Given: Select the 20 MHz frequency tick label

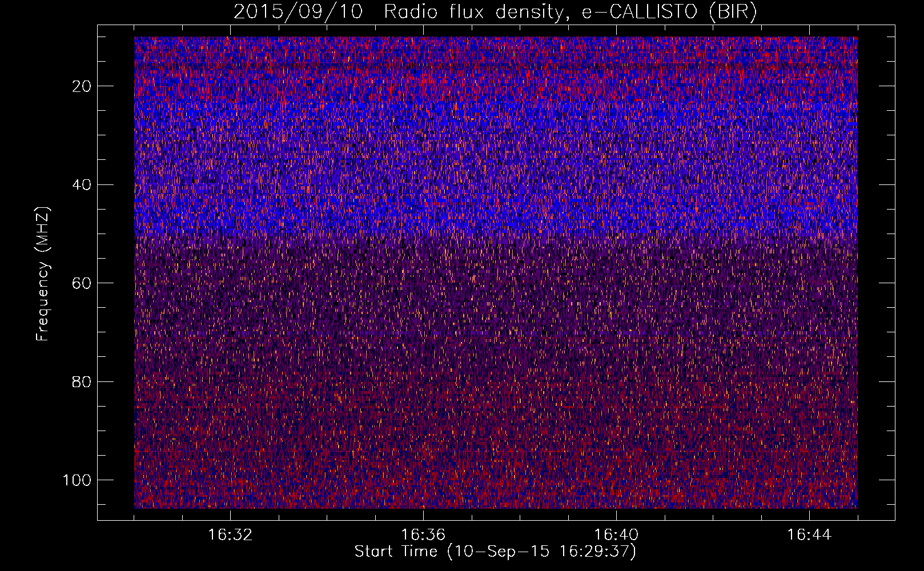Looking at the screenshot, I should [x=82, y=86].
